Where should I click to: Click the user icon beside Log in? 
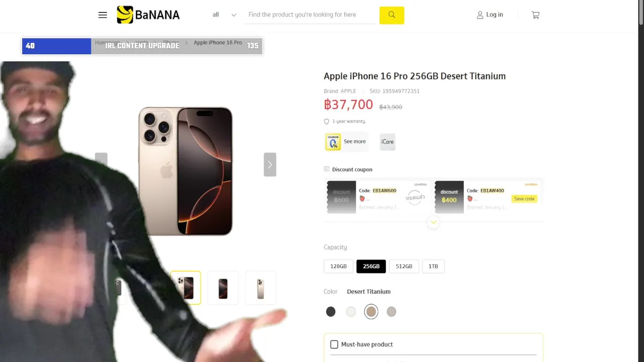pos(480,15)
